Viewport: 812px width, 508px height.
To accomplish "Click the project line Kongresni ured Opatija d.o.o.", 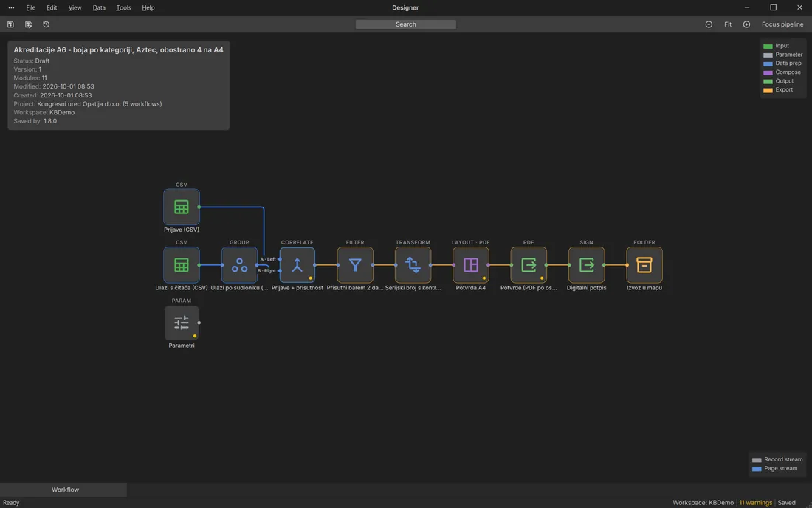I will tap(88, 104).
